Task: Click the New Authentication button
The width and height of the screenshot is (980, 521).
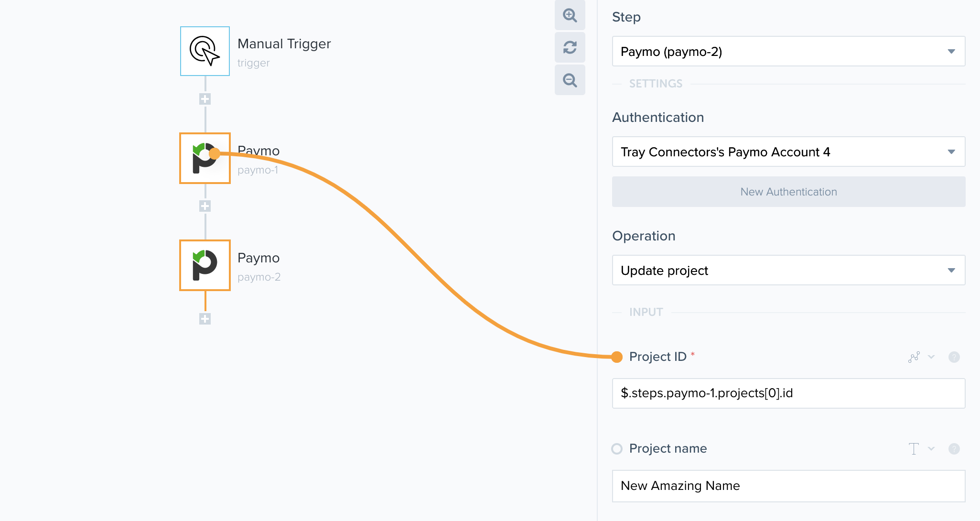Action: pyautogui.click(x=789, y=192)
